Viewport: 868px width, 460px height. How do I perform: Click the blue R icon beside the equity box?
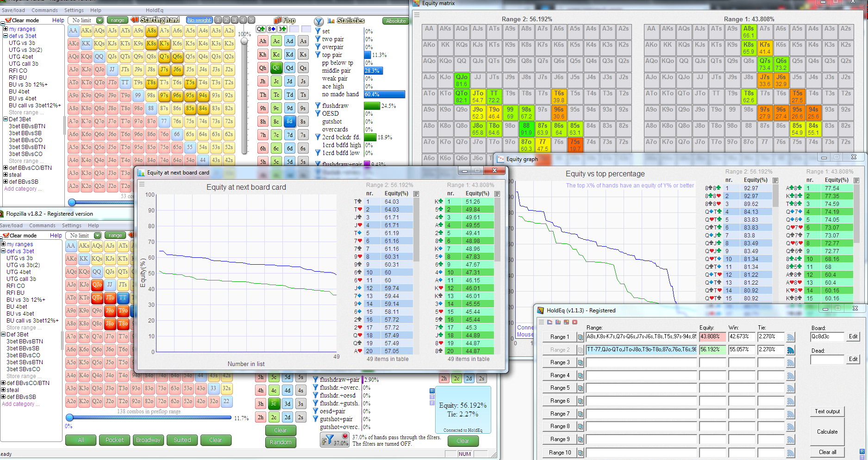tap(432, 391)
